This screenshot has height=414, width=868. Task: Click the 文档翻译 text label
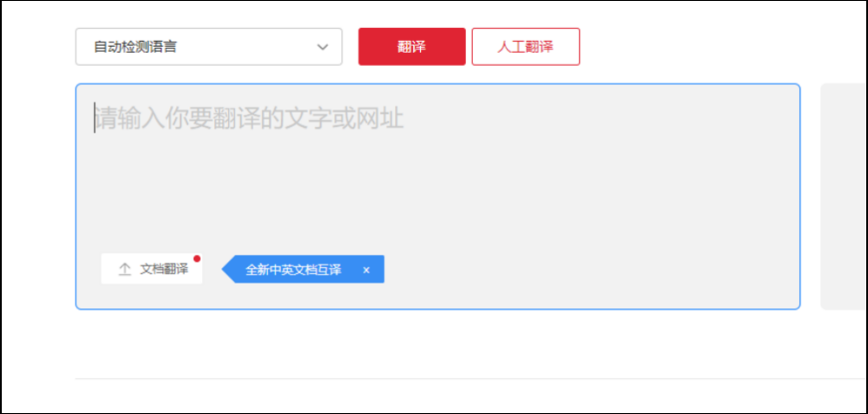pos(164,270)
